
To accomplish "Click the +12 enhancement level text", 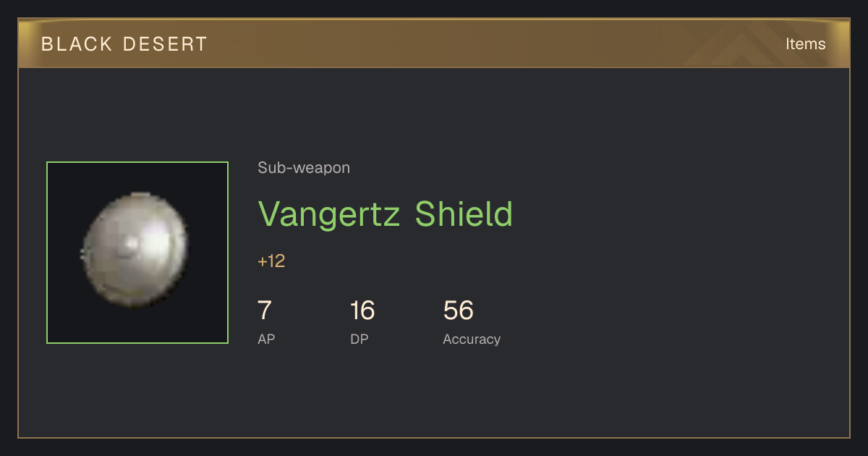I will 271,261.
